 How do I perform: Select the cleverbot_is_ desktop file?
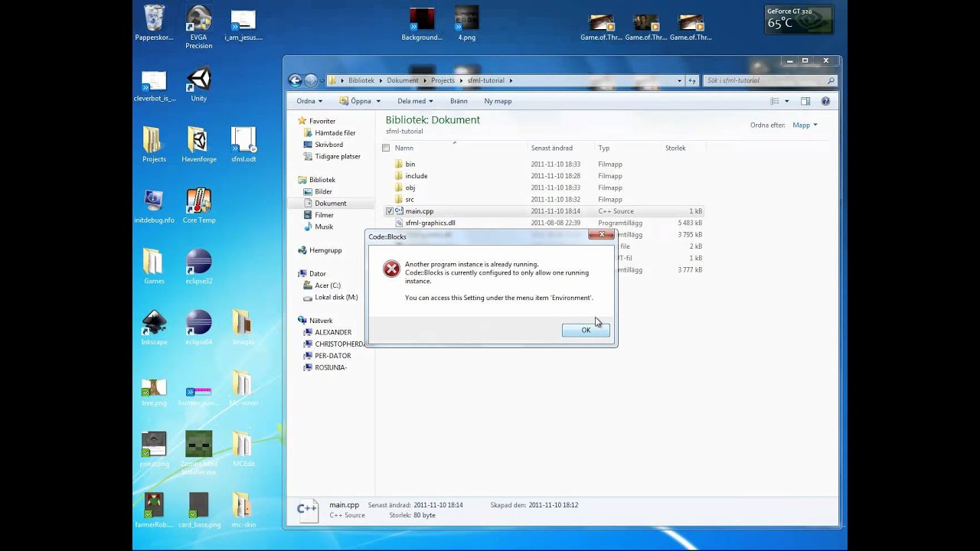154,86
